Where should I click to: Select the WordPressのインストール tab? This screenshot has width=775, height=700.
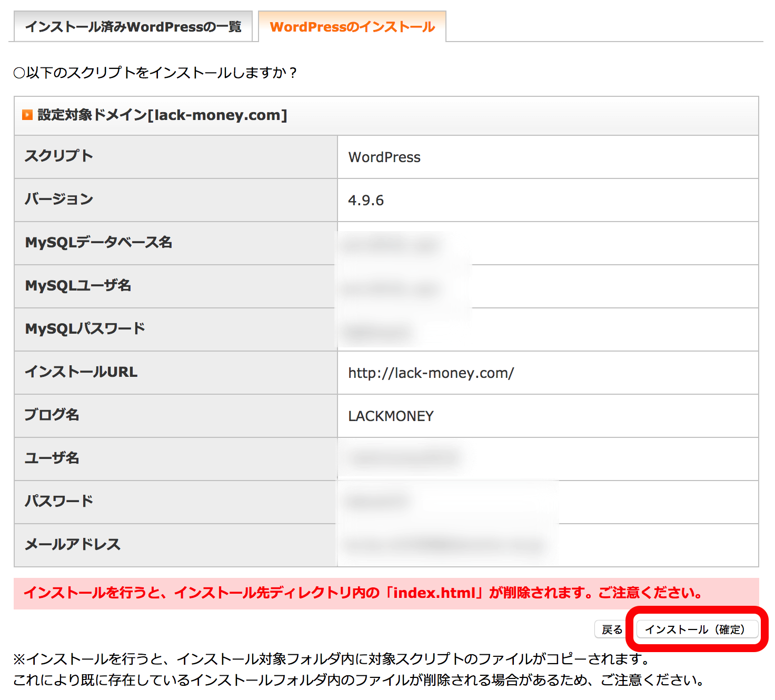(352, 26)
